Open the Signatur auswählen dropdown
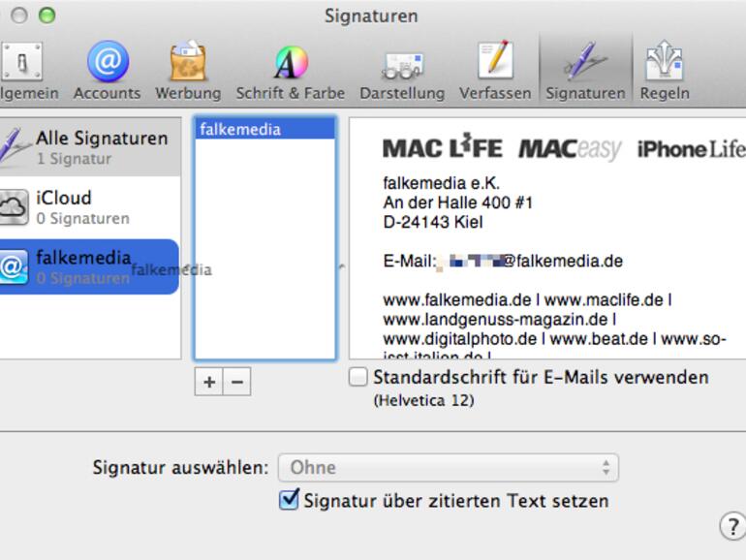Image resolution: width=746 pixels, height=560 pixels. pos(449,468)
